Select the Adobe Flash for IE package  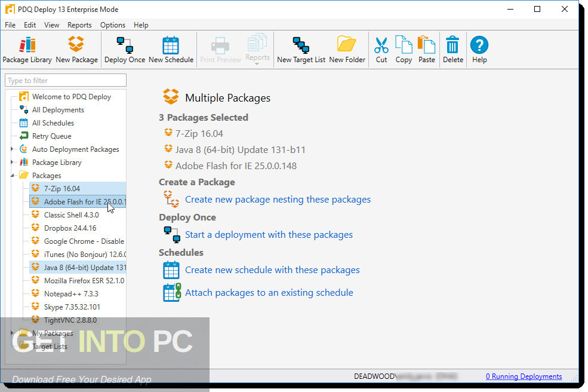tap(78, 201)
